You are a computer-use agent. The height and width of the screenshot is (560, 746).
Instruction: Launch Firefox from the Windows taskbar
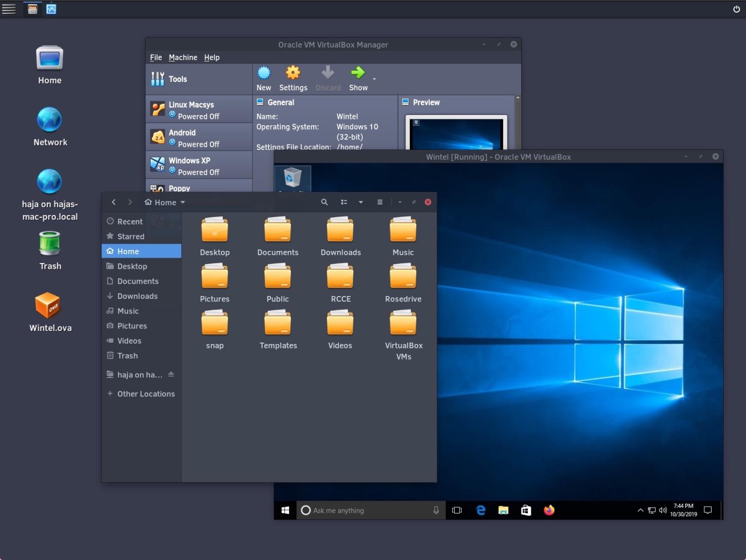point(549,510)
